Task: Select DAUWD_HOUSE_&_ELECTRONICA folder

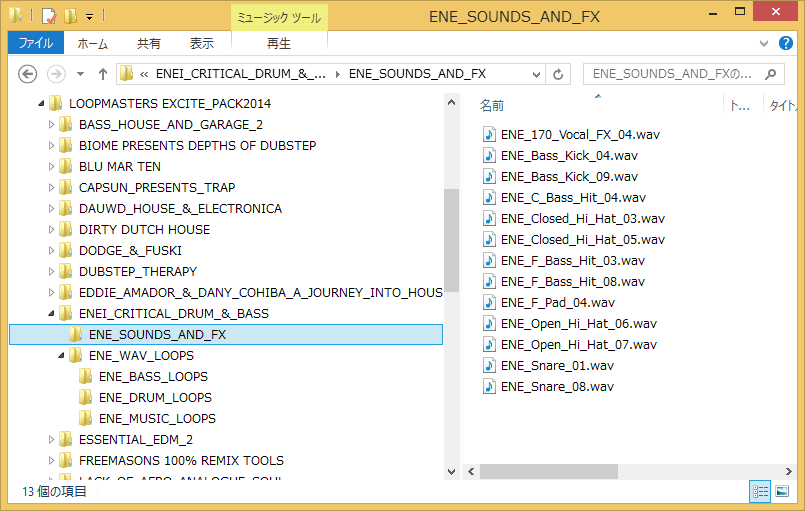Action: tap(180, 209)
